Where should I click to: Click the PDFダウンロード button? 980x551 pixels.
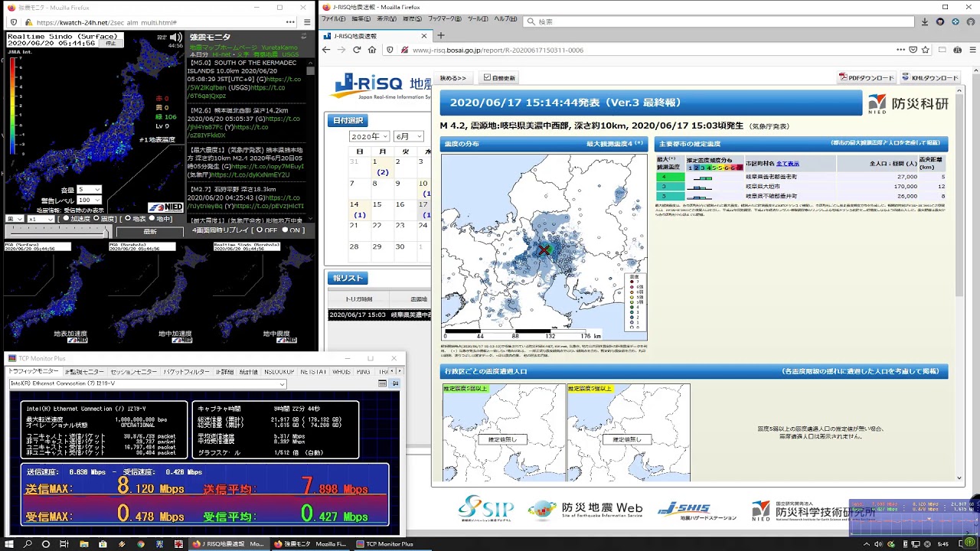coord(867,78)
